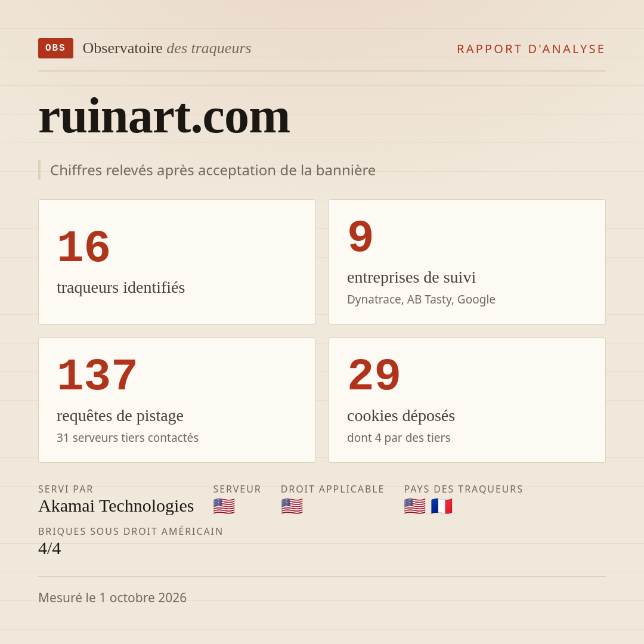The image size is (644, 644).
Task: Click the 137 requests count
Action: (x=97, y=375)
